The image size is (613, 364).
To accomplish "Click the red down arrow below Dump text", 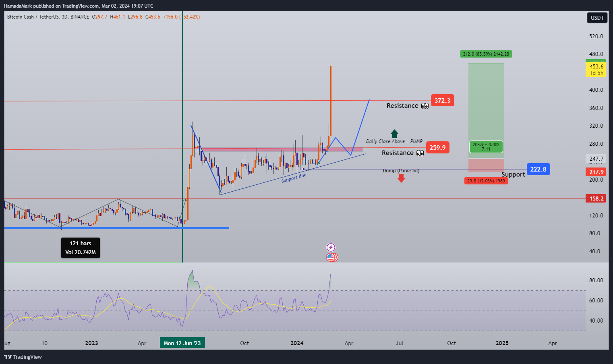I will pyautogui.click(x=401, y=178).
